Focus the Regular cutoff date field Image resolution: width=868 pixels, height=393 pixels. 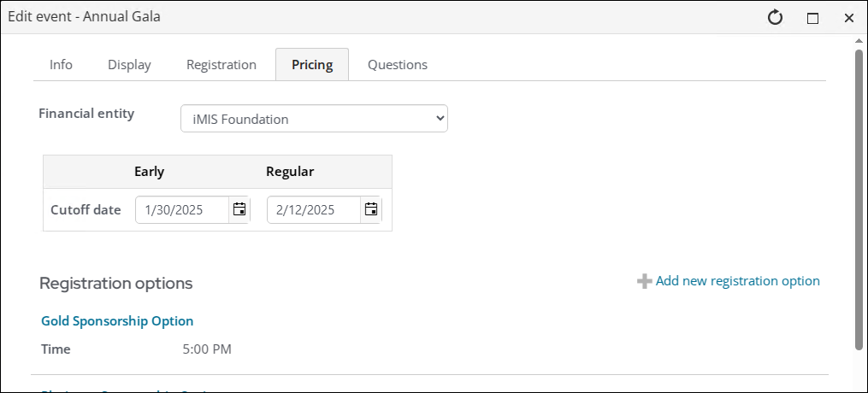point(313,209)
